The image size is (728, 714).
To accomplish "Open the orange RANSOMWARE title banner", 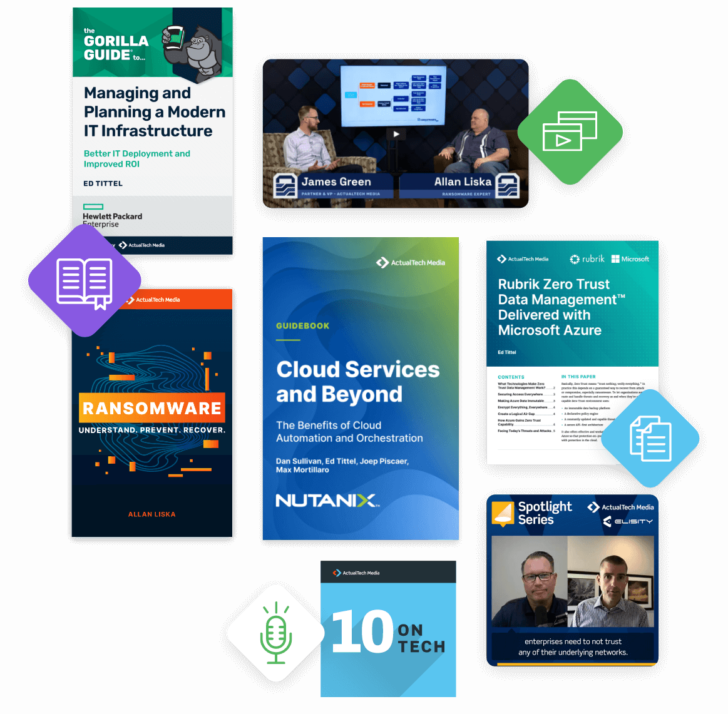I will pyautogui.click(x=152, y=408).
